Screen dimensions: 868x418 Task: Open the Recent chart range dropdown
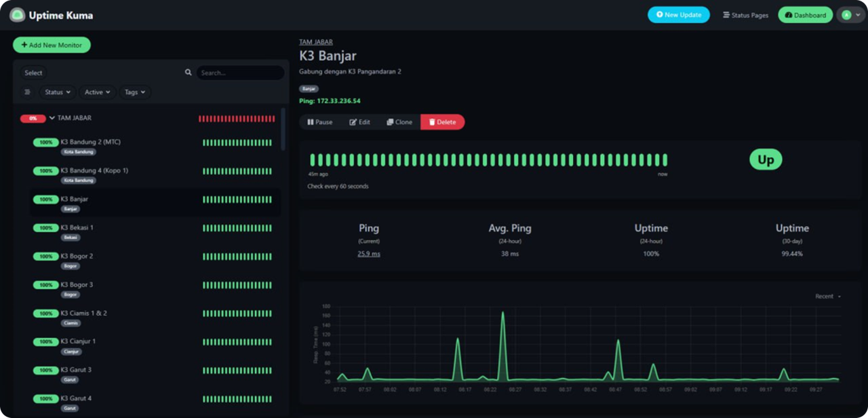coord(828,297)
